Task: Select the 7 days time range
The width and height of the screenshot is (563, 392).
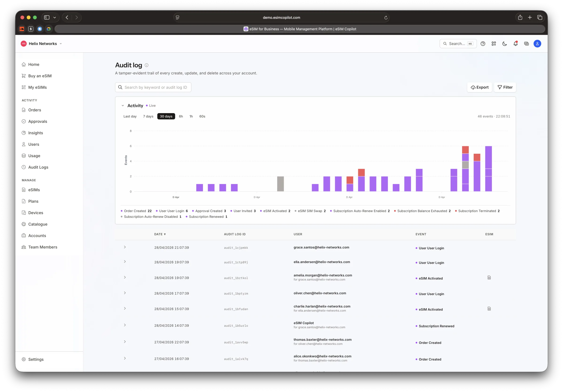Action: click(x=148, y=116)
